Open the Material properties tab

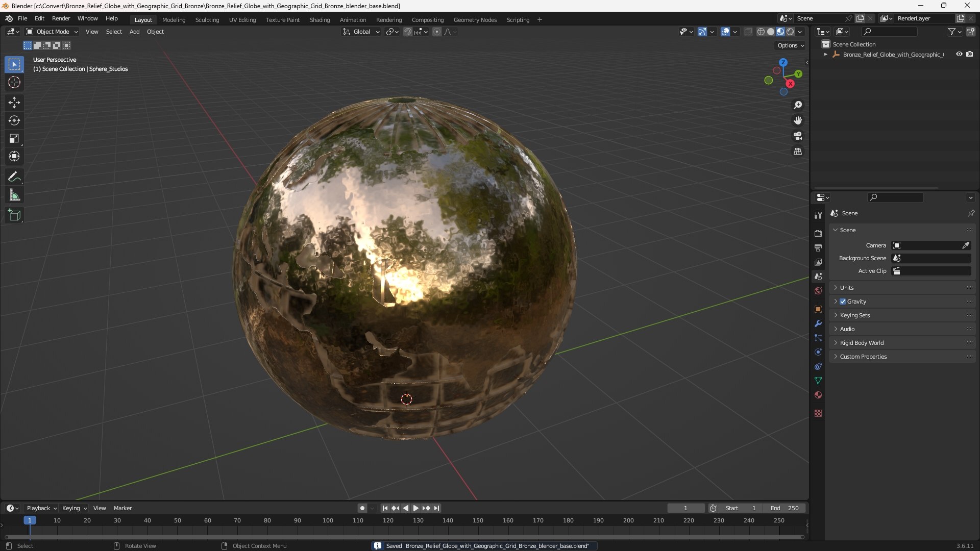818,395
